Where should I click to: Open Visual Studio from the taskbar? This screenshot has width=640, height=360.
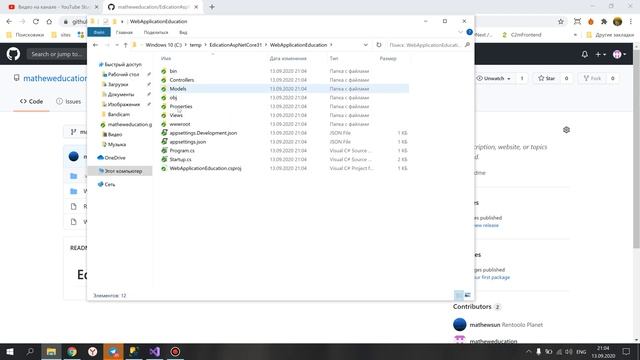pos(154,351)
